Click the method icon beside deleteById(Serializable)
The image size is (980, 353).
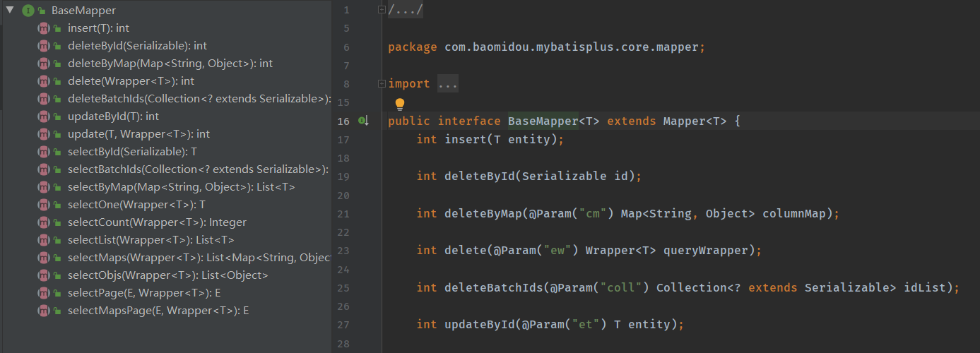click(x=43, y=46)
